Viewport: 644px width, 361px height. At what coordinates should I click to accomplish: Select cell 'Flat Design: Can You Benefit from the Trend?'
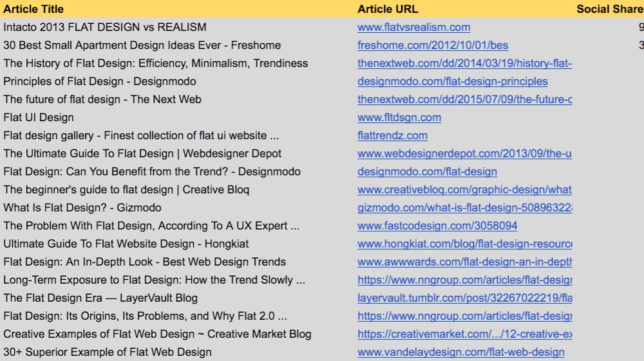point(152,172)
